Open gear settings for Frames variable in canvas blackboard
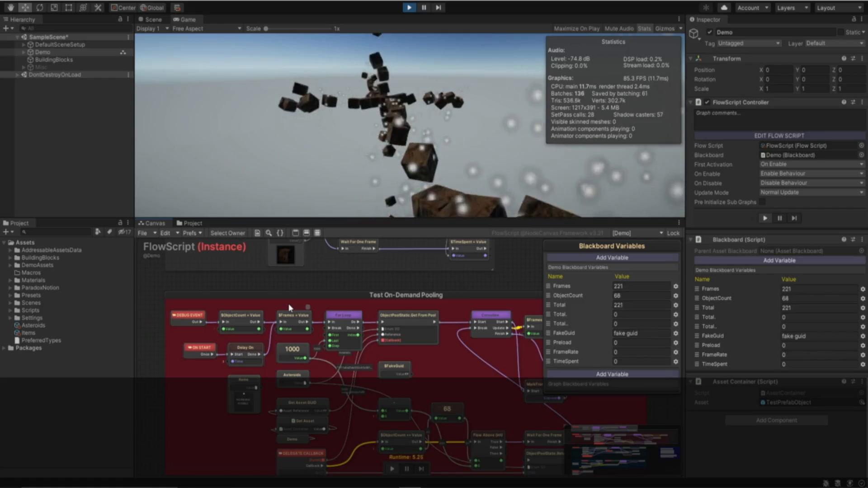This screenshot has width=868, height=488. pos(675,286)
